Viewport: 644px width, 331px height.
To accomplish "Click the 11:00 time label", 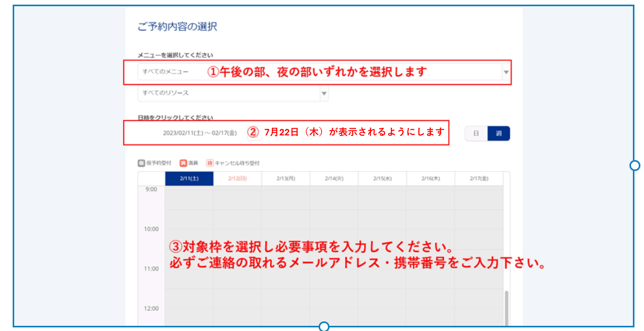I will pyautogui.click(x=151, y=269).
